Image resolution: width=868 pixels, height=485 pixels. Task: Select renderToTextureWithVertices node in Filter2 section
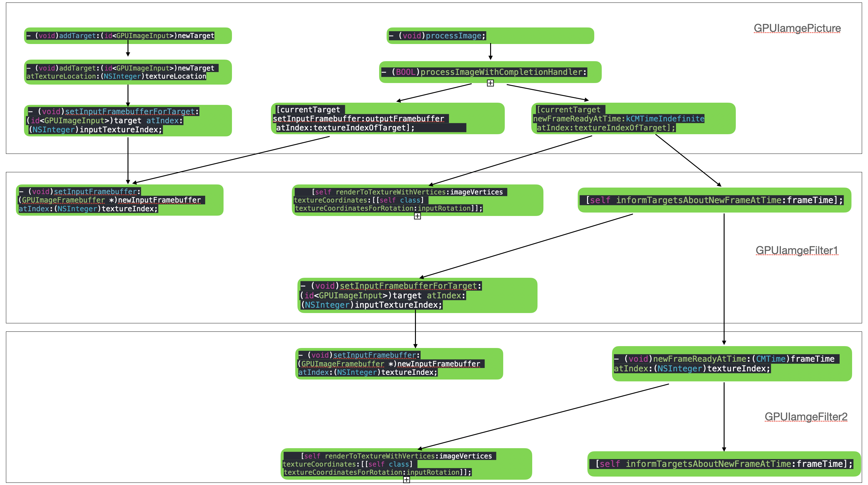coord(406,464)
